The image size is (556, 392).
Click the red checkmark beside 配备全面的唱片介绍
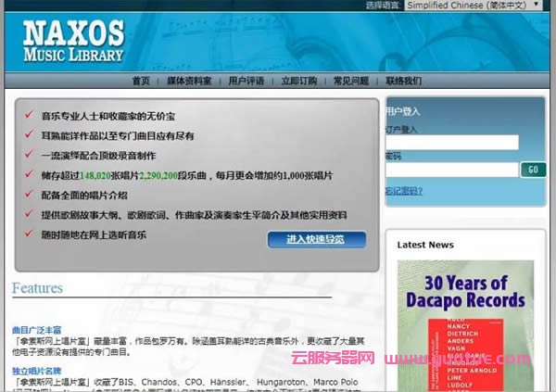[28, 195]
